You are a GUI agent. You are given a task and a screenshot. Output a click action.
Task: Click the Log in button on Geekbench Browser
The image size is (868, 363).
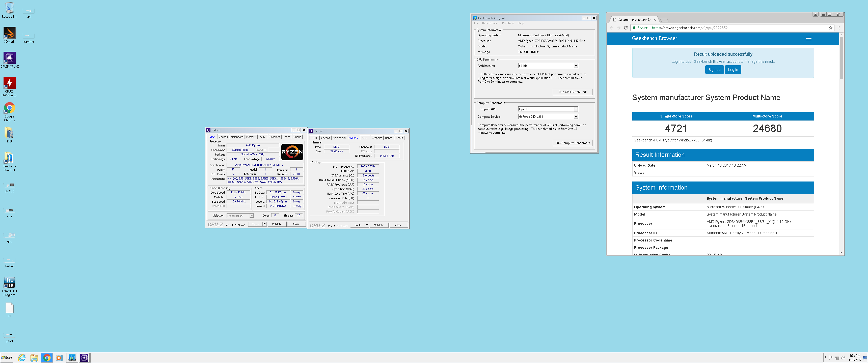[733, 70]
